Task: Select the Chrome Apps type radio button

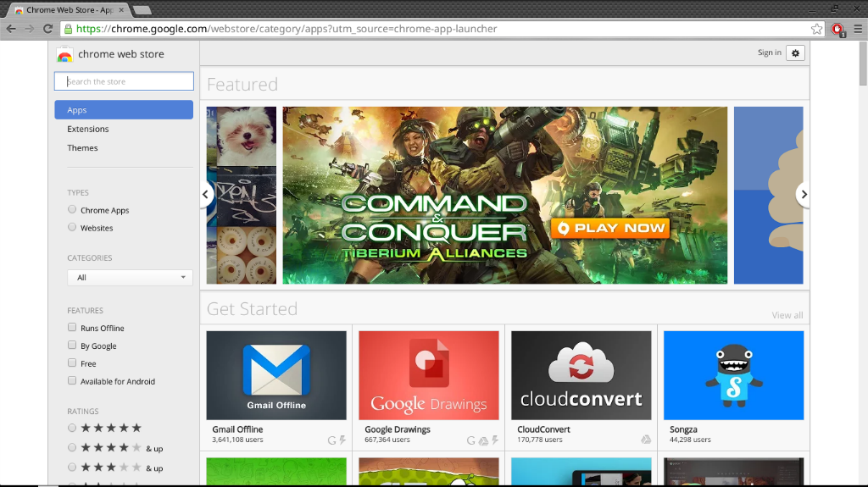Action: (72, 210)
